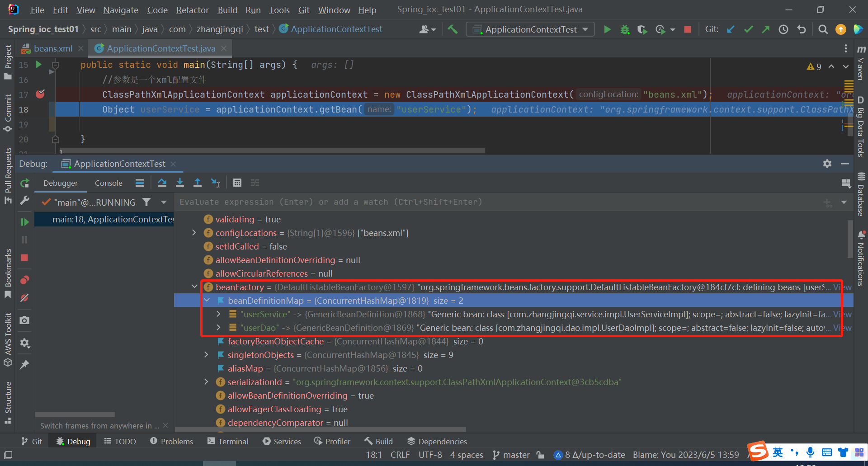Pin the debug tab with pin icon
The height and width of the screenshot is (466, 868).
24,364
